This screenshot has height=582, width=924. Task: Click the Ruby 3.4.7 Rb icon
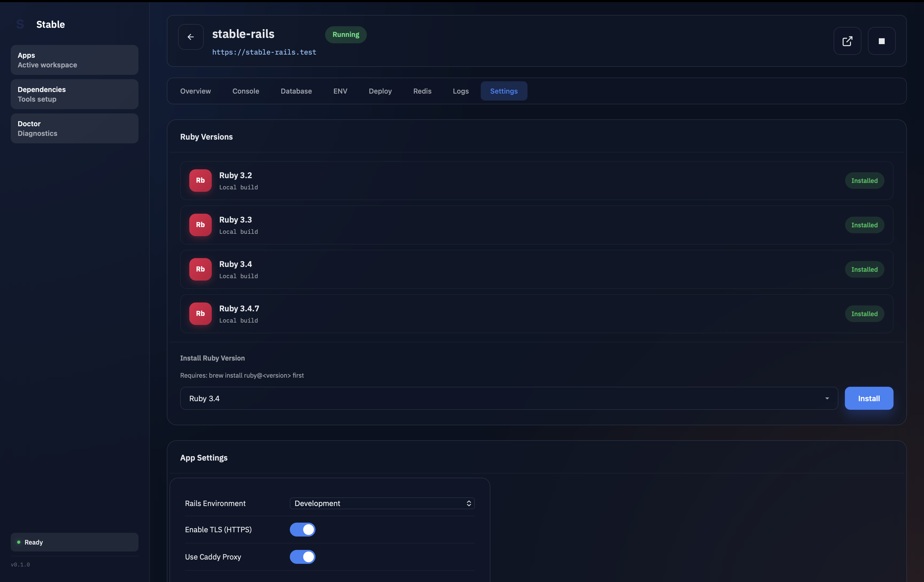[x=200, y=314]
